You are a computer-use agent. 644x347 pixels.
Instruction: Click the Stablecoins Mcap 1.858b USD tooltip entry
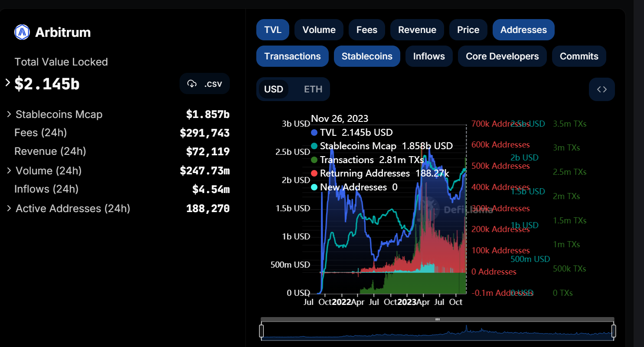pos(382,146)
